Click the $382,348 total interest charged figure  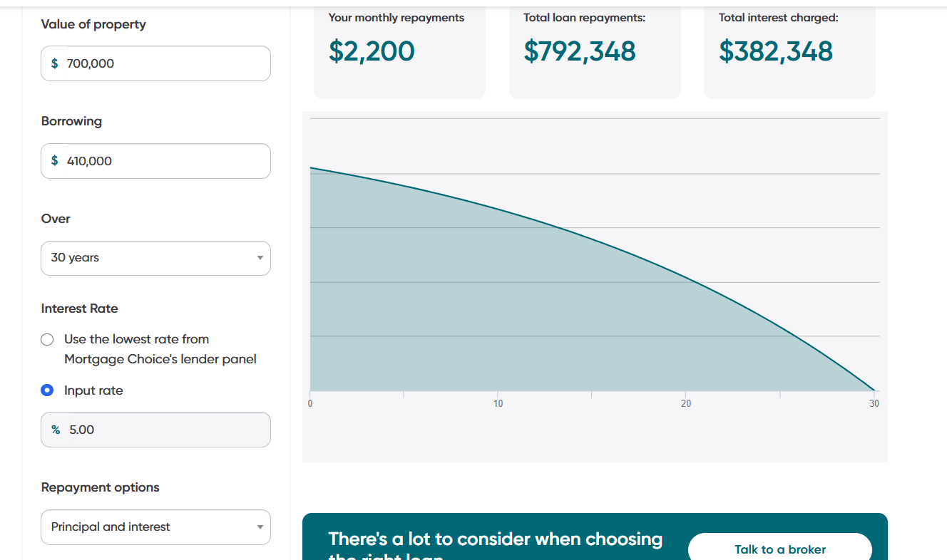coord(775,51)
